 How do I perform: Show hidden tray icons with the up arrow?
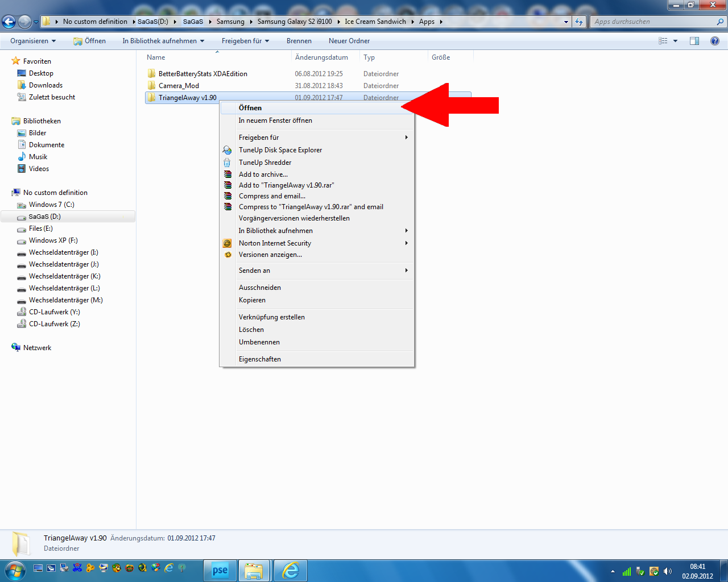pos(613,571)
